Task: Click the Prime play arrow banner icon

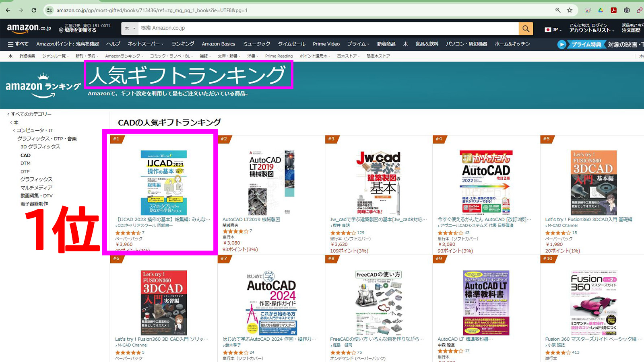Action: 561,44
